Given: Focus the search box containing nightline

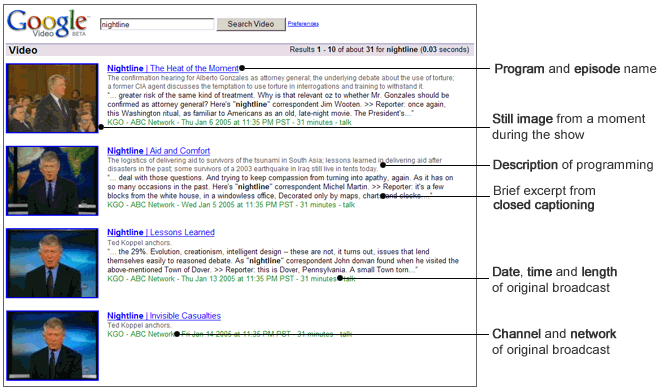Looking at the screenshot, I should pyautogui.click(x=157, y=24).
